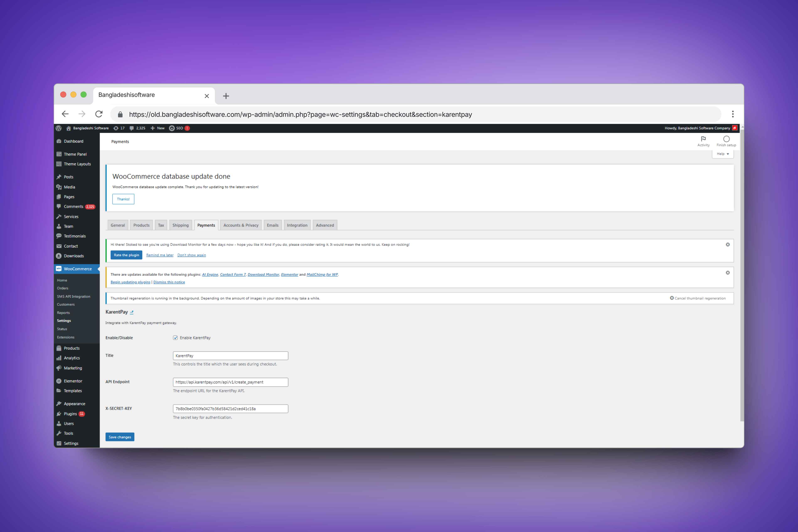Viewport: 798px width, 532px height.
Task: Expand the Help dropdown
Action: click(723, 154)
